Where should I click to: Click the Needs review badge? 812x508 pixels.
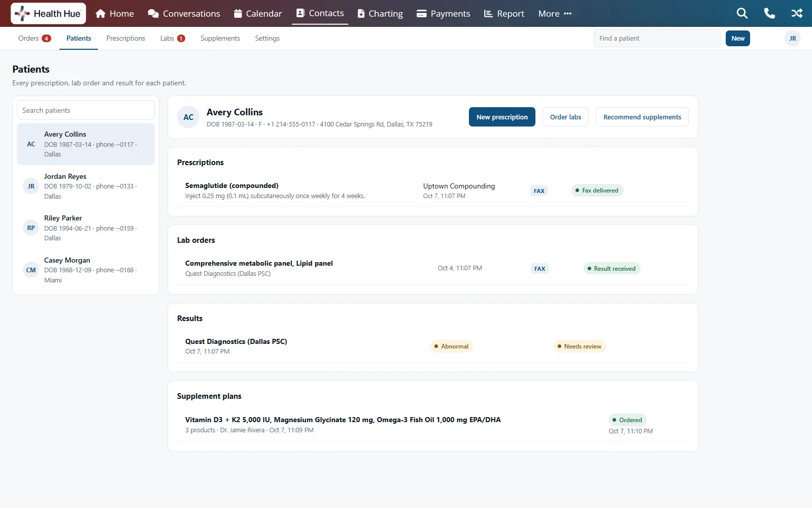tap(579, 346)
